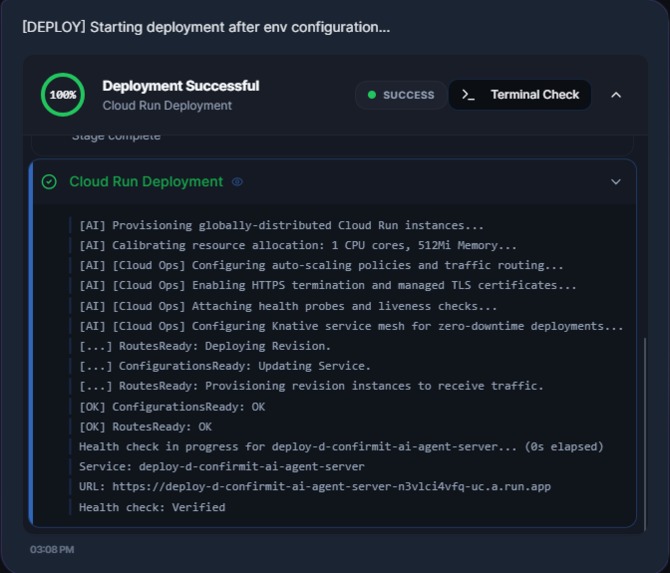Click the 03:08 PM timestamp

(x=52, y=549)
